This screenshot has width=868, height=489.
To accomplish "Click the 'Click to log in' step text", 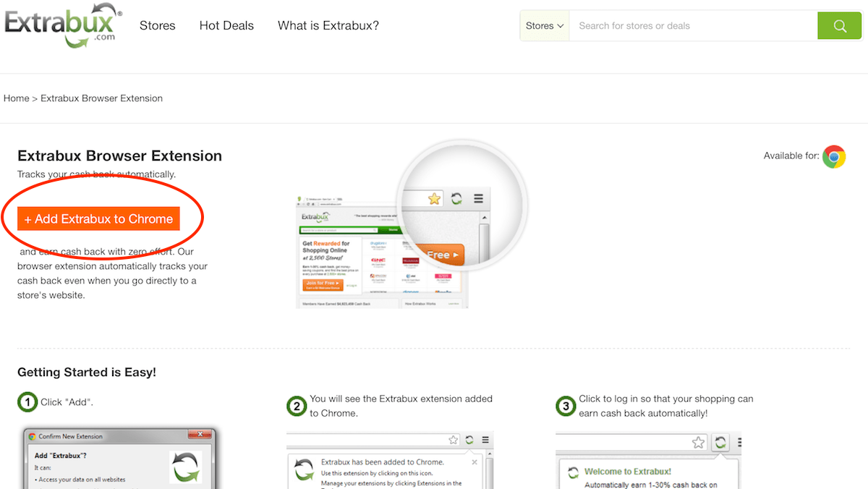I will coord(665,406).
